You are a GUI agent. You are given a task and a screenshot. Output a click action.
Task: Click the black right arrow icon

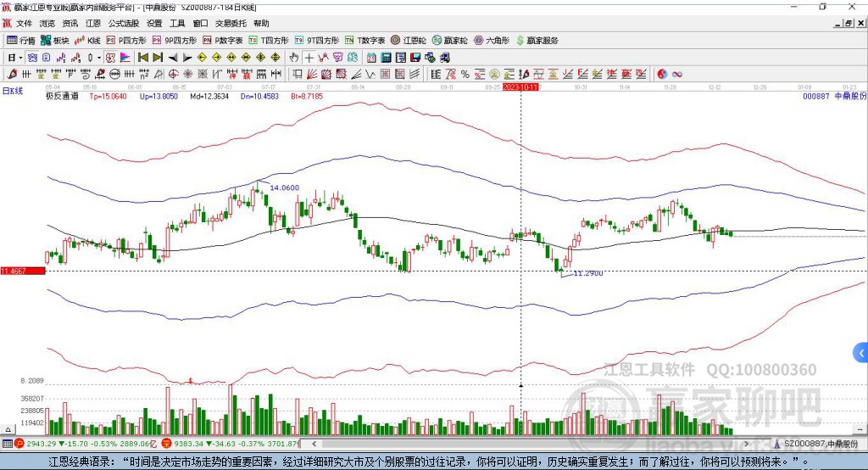point(187,58)
